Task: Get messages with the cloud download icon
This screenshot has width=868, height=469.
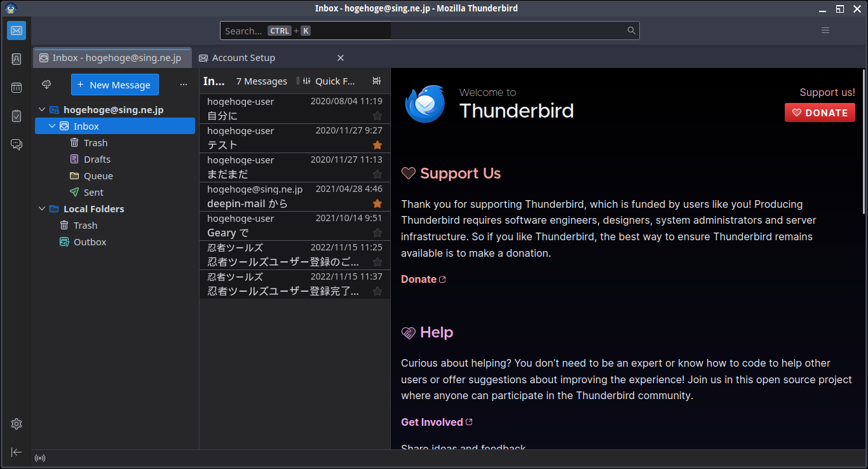Action: click(x=46, y=85)
